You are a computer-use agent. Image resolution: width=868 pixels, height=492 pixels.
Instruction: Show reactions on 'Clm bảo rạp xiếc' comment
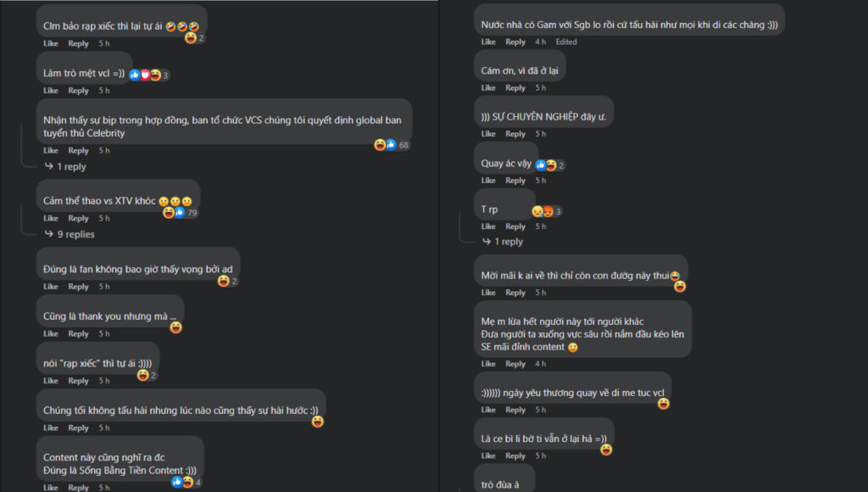click(195, 38)
